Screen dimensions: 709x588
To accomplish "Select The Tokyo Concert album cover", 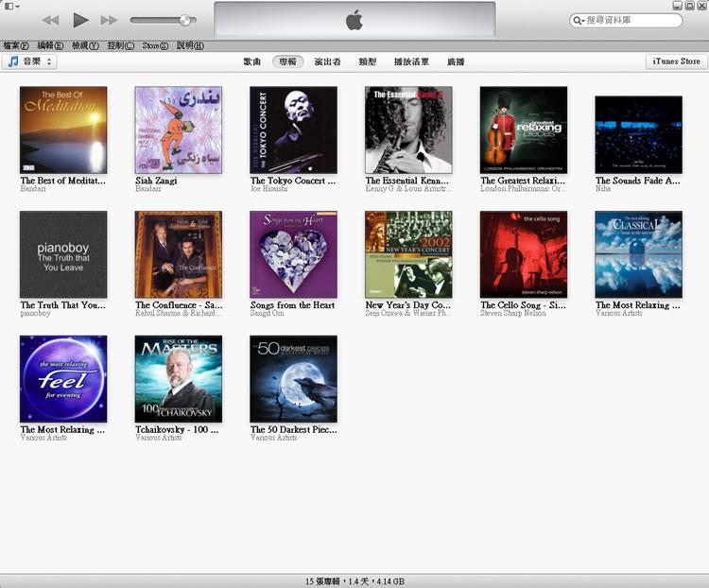I will (293, 130).
